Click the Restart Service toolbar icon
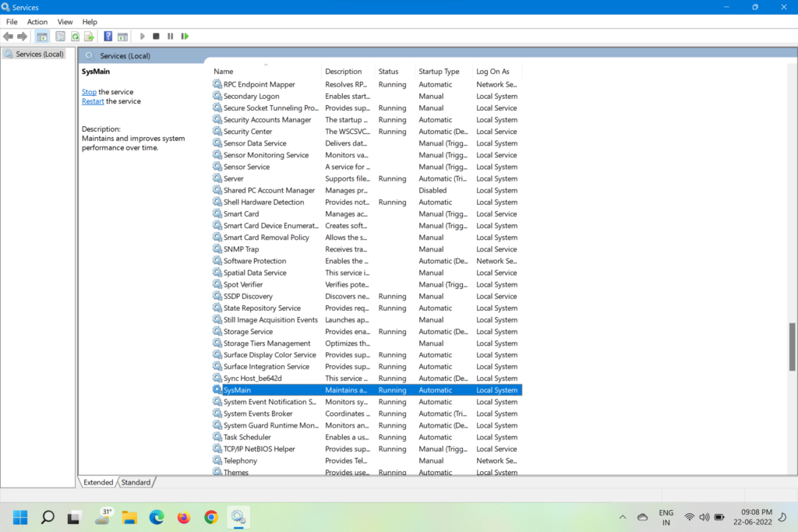Viewport: 798px width, 532px height. pos(185,37)
